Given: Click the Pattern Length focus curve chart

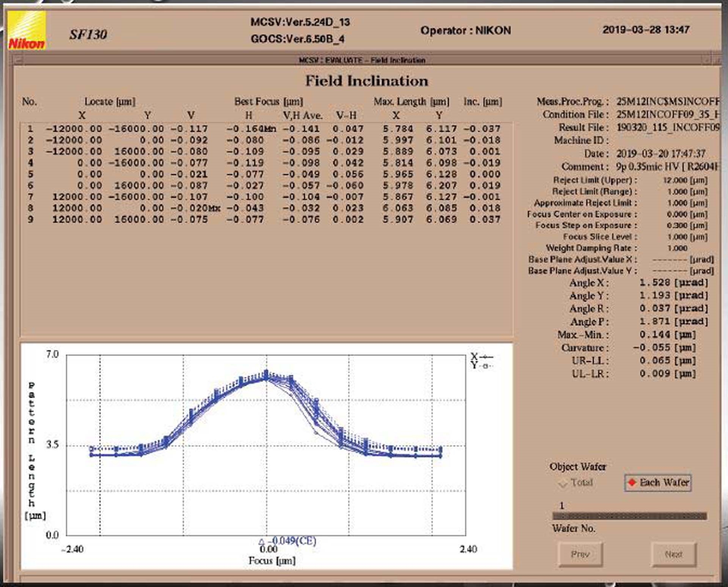Looking at the screenshot, I should pyautogui.click(x=266, y=445).
